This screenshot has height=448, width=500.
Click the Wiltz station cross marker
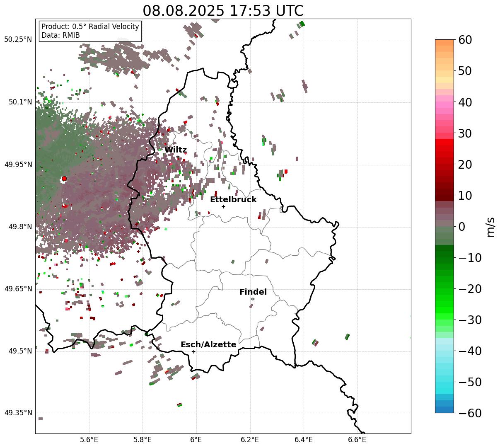pyautogui.click(x=178, y=157)
